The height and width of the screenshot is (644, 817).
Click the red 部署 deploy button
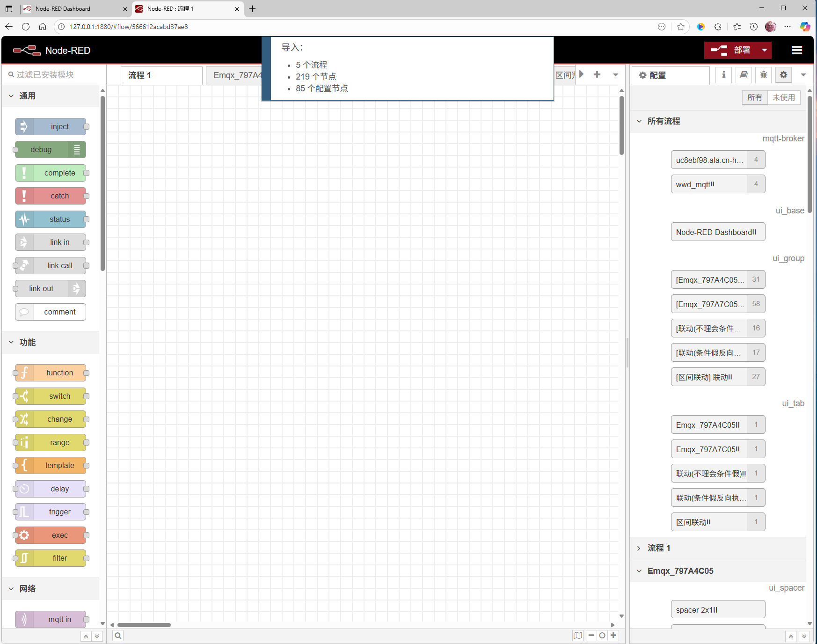coord(731,50)
